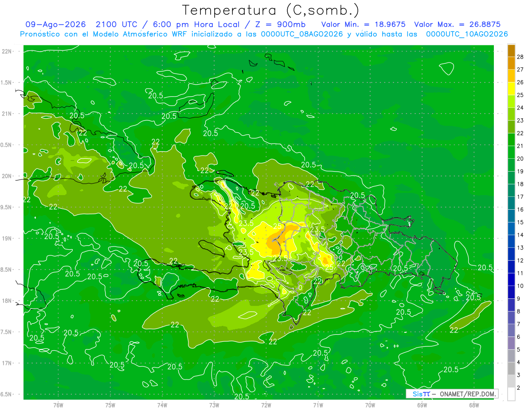Click the Valor Min. = 18.9675 readout
Screen dimensions: 532x411
(363, 24)
